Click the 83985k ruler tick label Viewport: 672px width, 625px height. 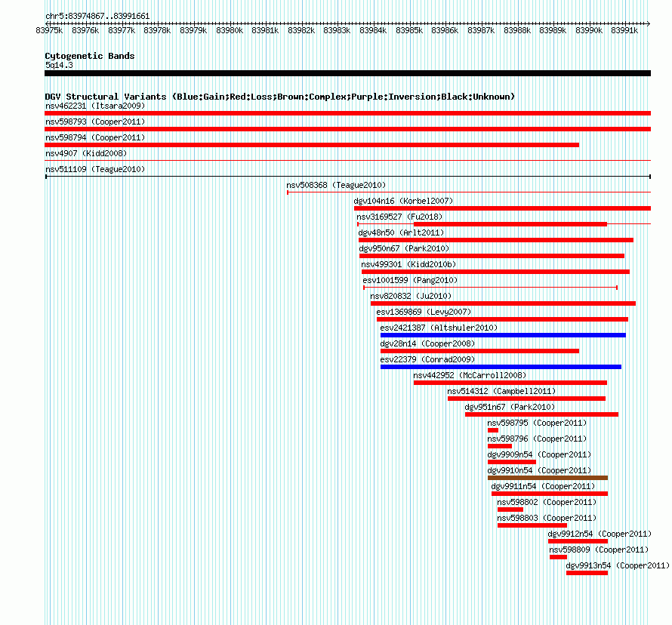point(408,30)
